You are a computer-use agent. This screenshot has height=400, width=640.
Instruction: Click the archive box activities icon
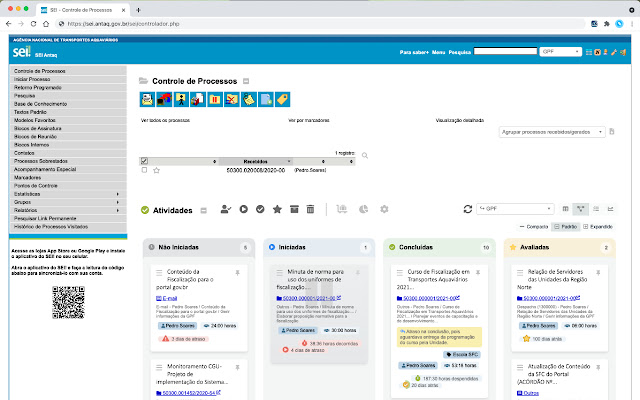(294, 209)
